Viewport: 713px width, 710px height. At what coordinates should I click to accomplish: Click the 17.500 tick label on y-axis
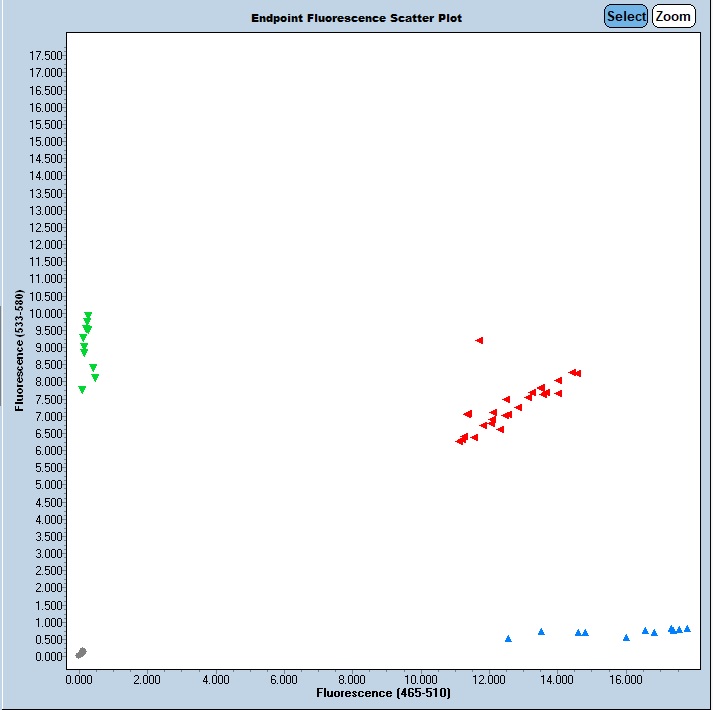47,56
